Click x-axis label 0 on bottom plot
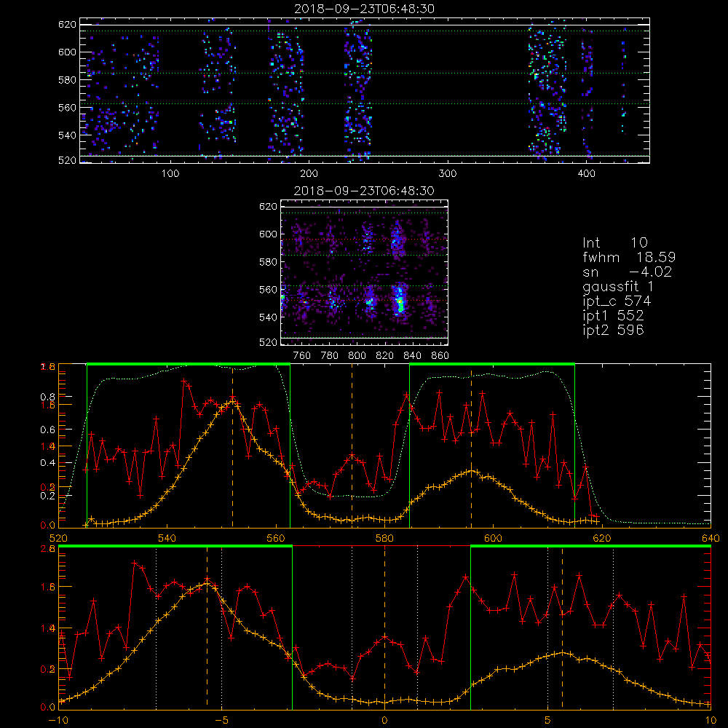Viewport: 728px width, 728px height. [x=384, y=720]
